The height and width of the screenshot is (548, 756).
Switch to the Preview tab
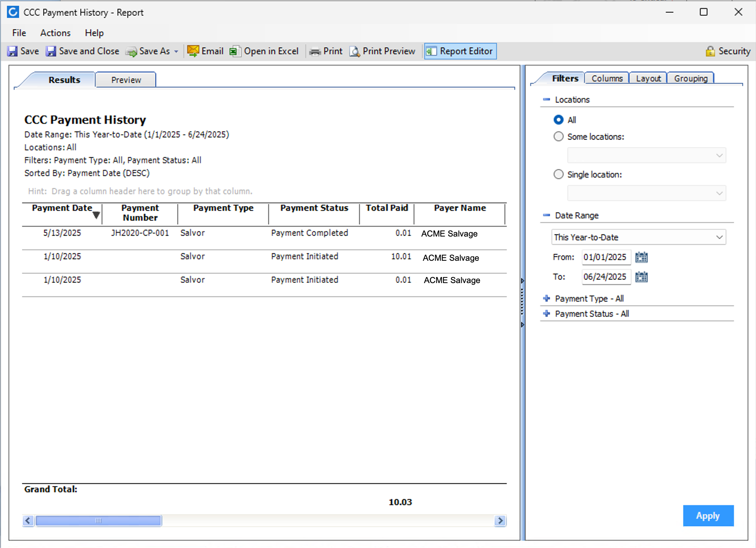coord(126,80)
